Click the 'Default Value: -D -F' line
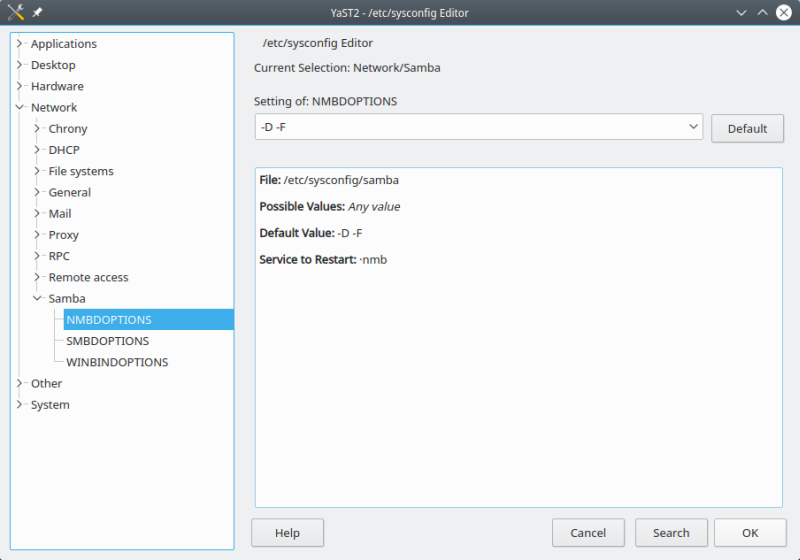 click(311, 233)
